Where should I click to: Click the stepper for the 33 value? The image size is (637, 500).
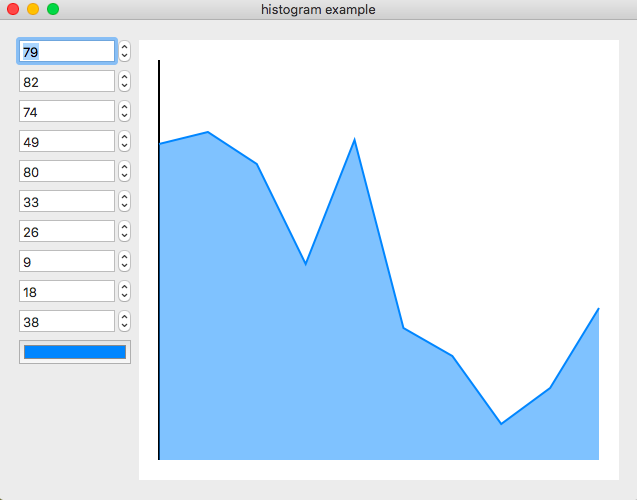pyautogui.click(x=124, y=201)
